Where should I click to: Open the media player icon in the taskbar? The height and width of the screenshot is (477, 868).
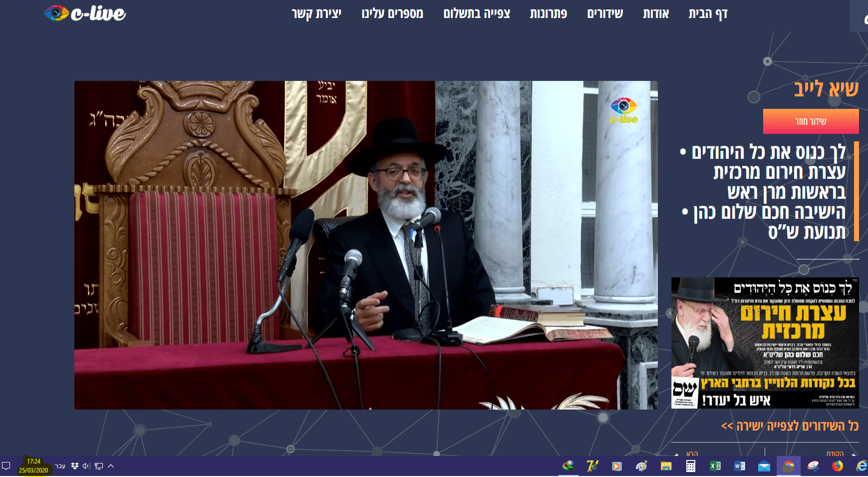(x=617, y=466)
